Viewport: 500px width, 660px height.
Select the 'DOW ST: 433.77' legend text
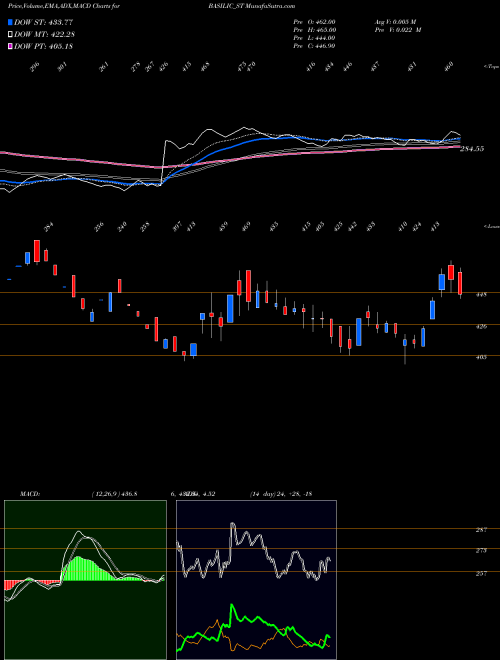click(43, 23)
